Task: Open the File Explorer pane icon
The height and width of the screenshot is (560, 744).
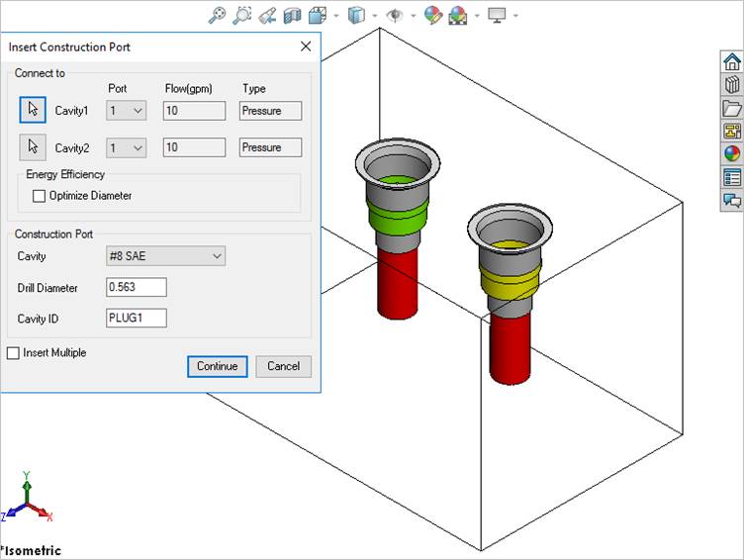Action: (x=732, y=108)
